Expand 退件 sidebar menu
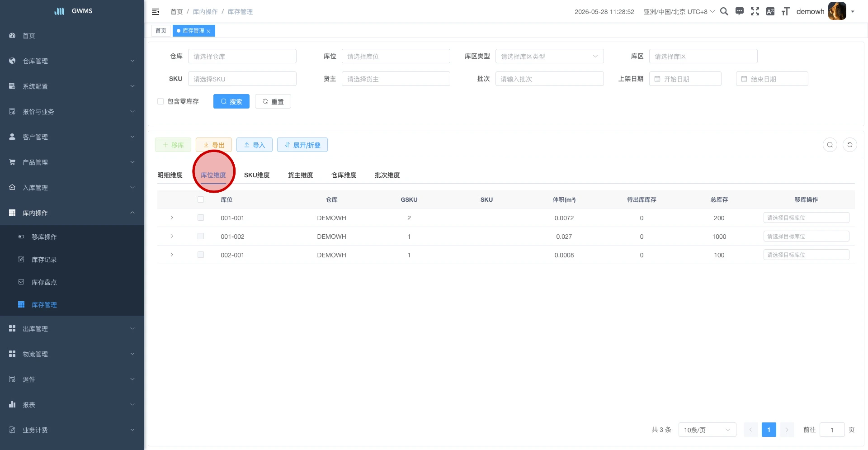The image size is (868, 450). [x=72, y=379]
